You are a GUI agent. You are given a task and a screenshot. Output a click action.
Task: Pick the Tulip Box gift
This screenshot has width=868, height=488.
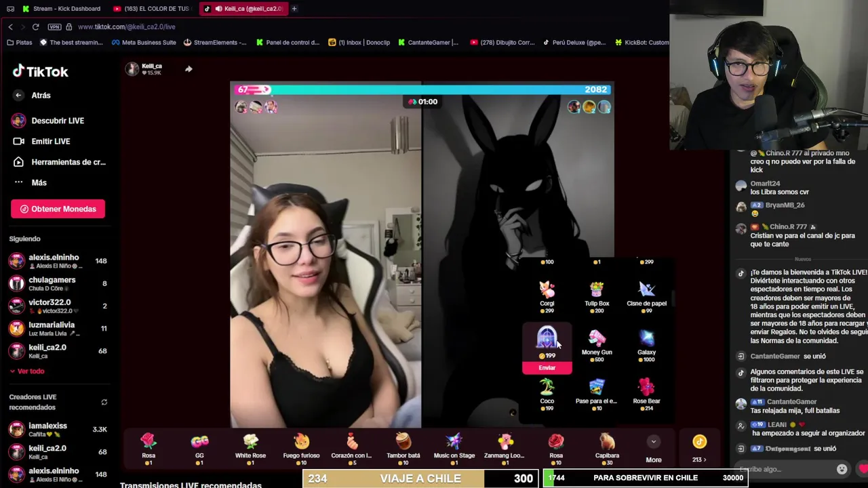[597, 296]
